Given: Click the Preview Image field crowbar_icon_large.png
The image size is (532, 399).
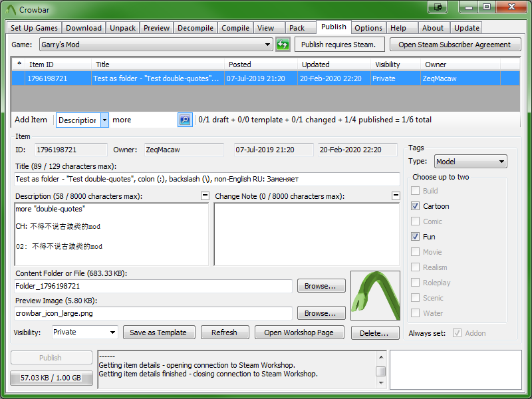Looking at the screenshot, I should (153, 313).
